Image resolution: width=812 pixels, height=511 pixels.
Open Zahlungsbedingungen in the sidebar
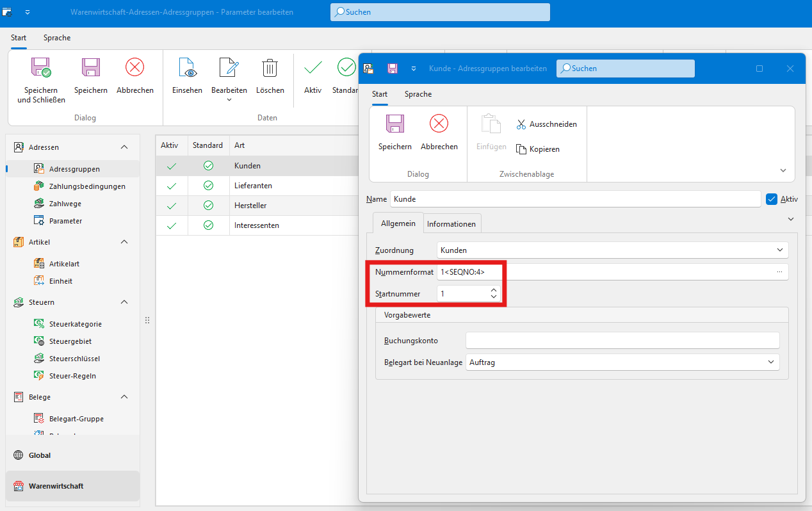[87, 186]
